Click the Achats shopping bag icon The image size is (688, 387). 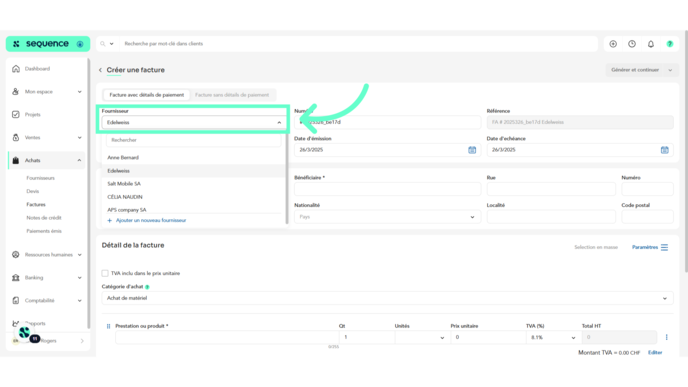click(x=16, y=161)
